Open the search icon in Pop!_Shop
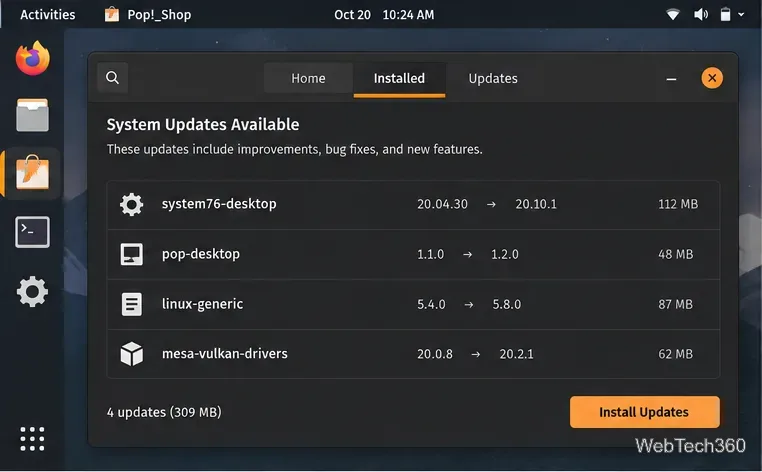The width and height of the screenshot is (762, 472). click(x=112, y=78)
